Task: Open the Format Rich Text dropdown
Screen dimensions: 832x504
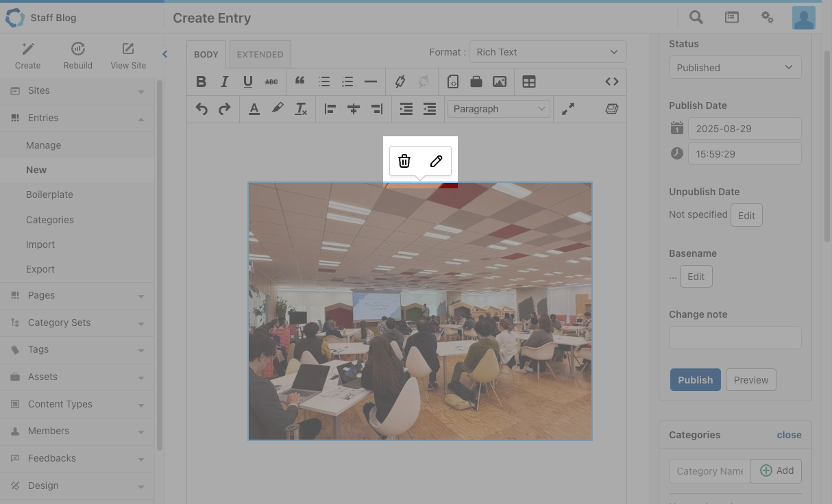Action: [x=547, y=52]
